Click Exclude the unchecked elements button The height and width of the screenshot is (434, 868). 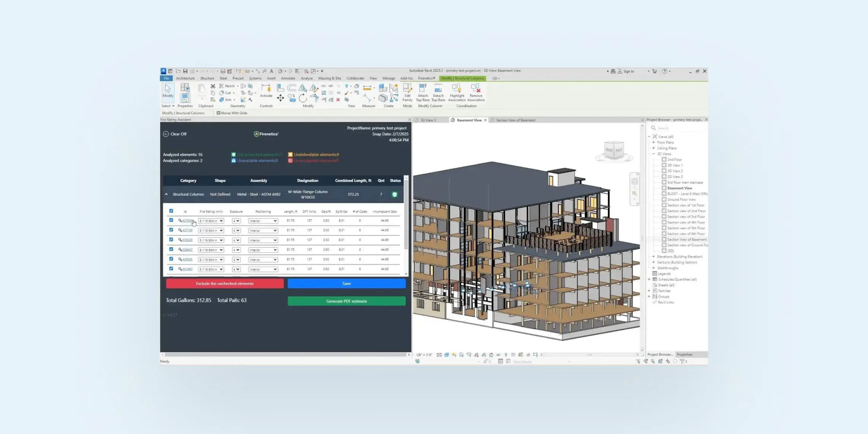coord(225,284)
